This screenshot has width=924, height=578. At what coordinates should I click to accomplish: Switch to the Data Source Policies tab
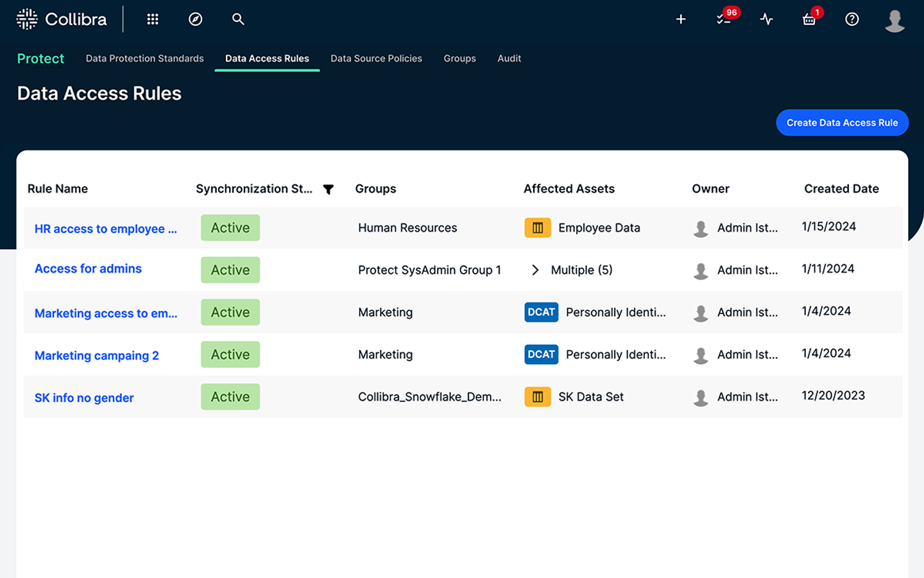[x=376, y=58]
